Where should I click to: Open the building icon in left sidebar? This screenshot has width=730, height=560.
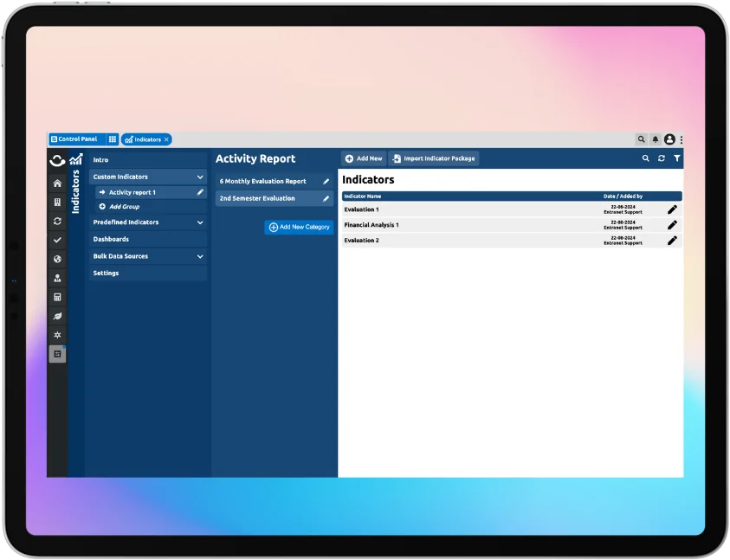click(x=57, y=203)
